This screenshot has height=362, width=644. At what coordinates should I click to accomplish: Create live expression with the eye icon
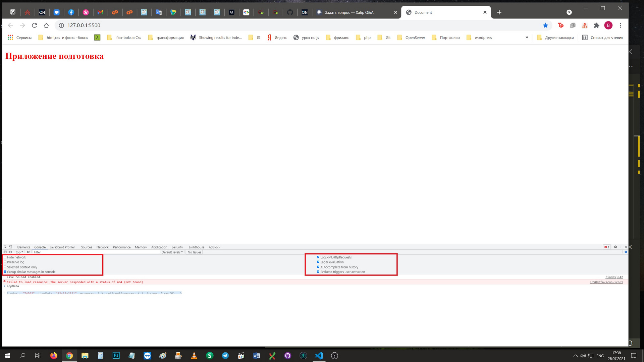click(x=28, y=252)
